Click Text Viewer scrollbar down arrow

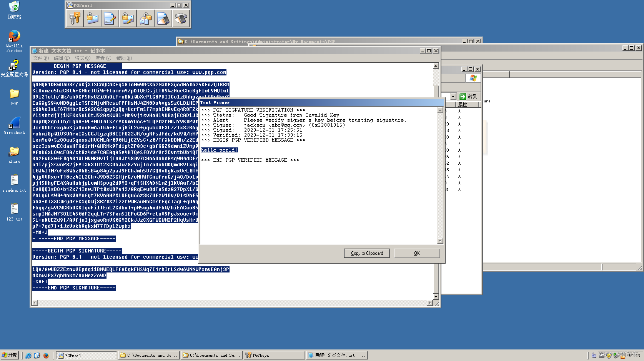(x=440, y=241)
